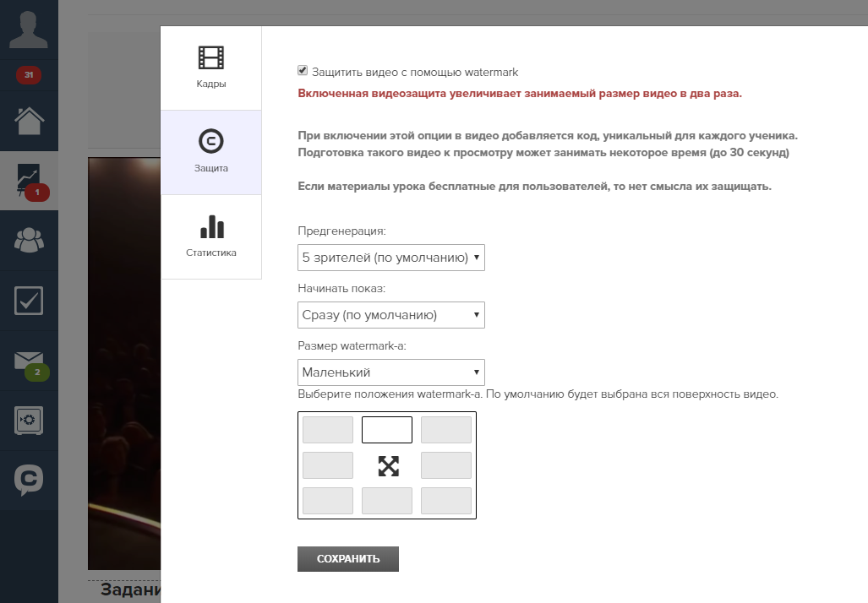Image resolution: width=868 pixels, height=603 pixels.
Task: Open the chat bubble C icon in sidebar
Action: tap(29, 480)
